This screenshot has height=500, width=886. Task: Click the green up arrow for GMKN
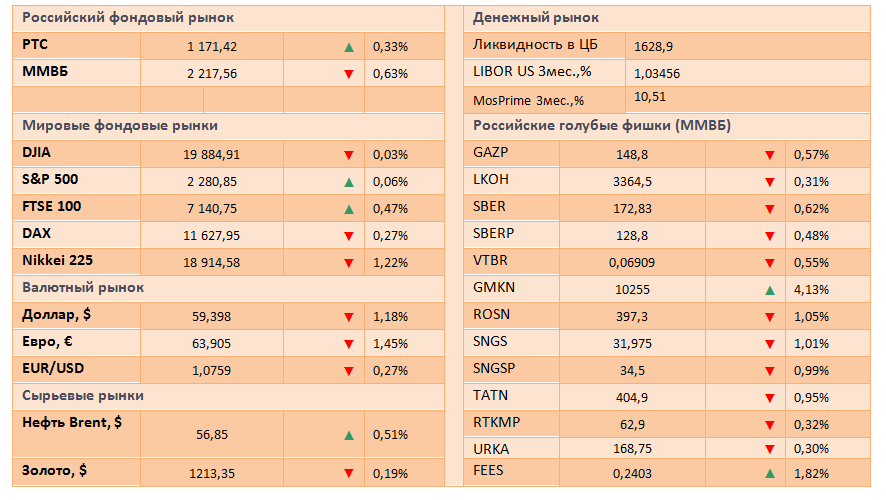point(770,290)
